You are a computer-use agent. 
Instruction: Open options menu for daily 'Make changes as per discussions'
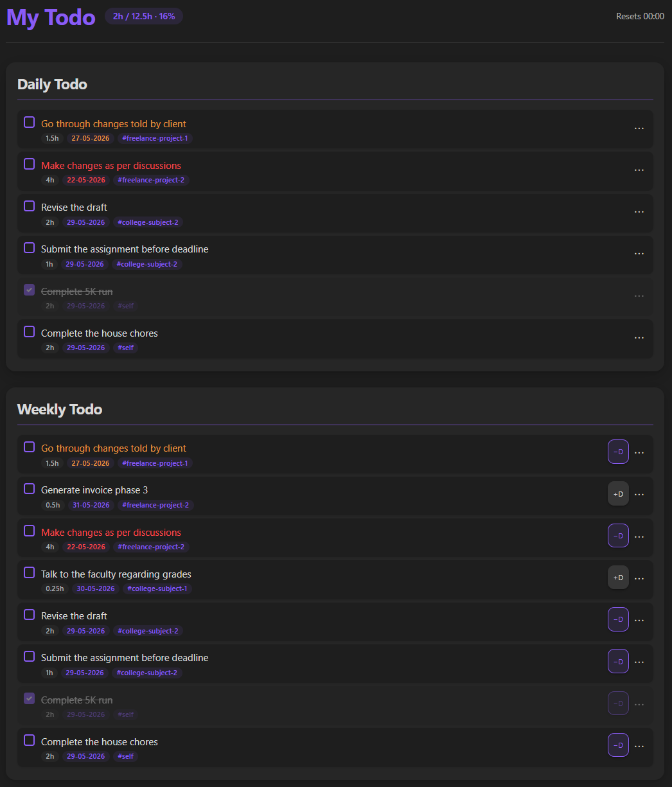coord(639,170)
